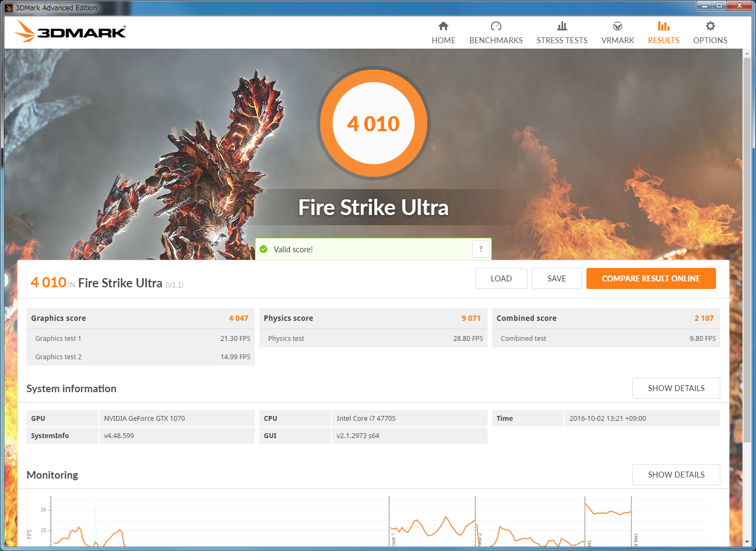Open Benchmarks via the gauge icon
This screenshot has width=756, height=551.
click(x=496, y=26)
